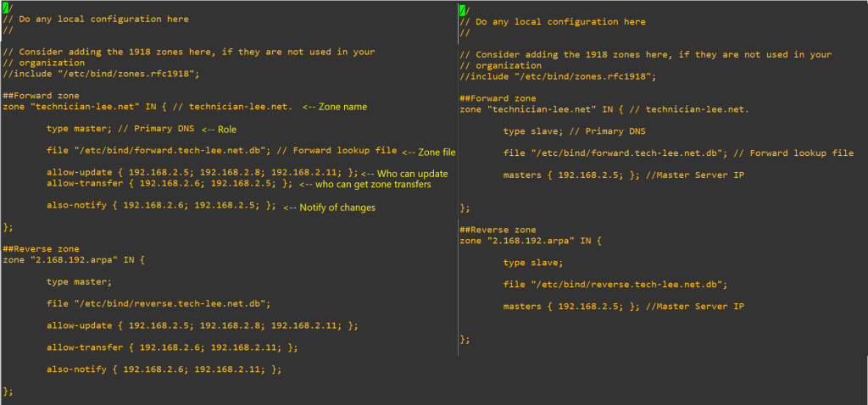
Task: Click the zones.rfc1918 include line in right pane
Action: (557, 76)
